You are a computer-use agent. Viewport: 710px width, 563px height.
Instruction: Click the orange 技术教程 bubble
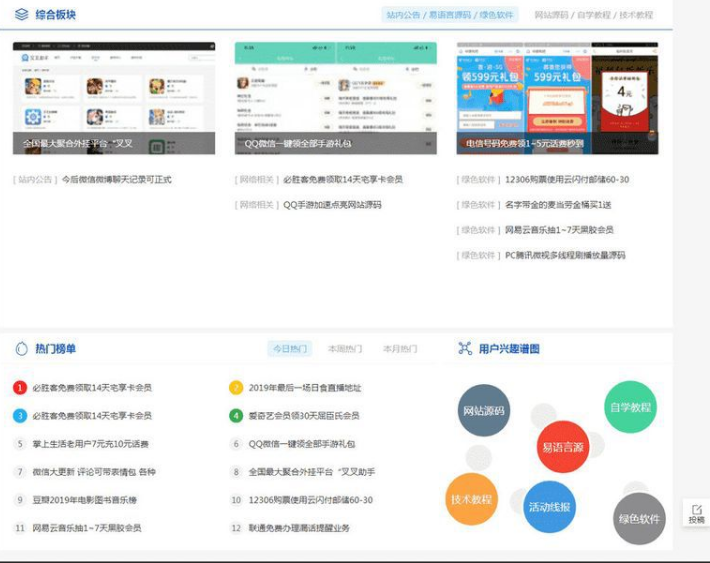(x=471, y=499)
